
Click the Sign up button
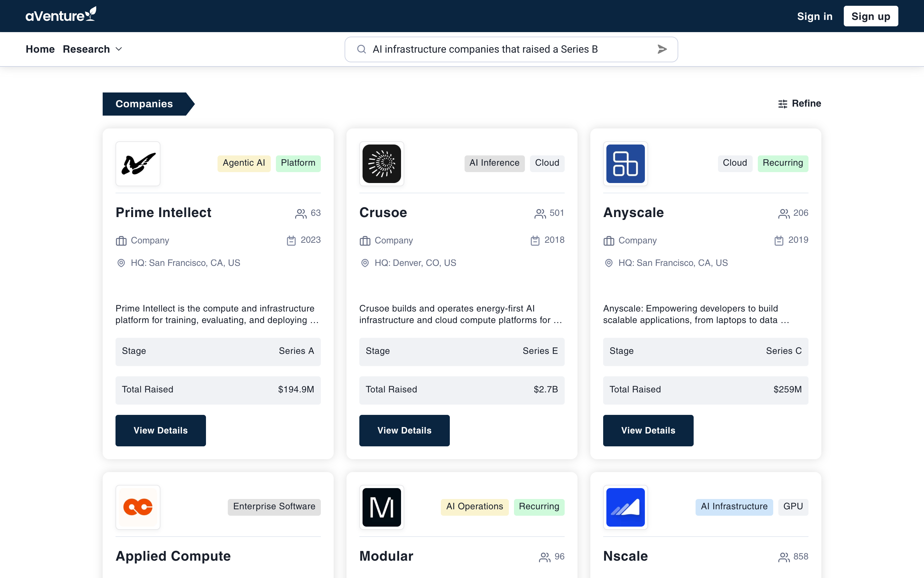point(870,16)
